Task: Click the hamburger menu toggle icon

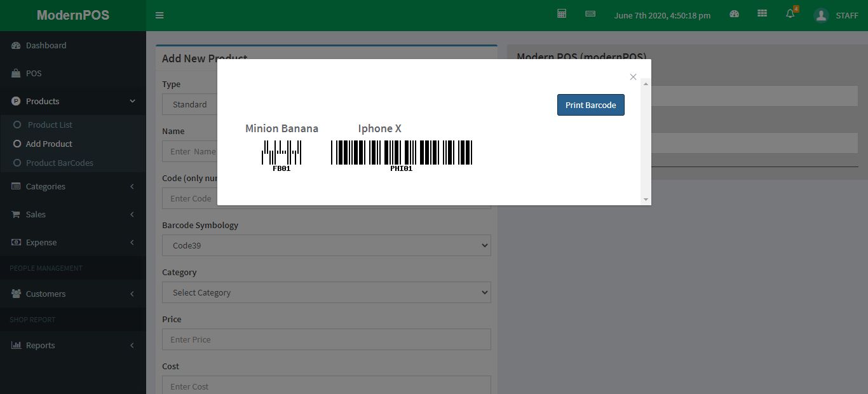Action: coord(159,15)
